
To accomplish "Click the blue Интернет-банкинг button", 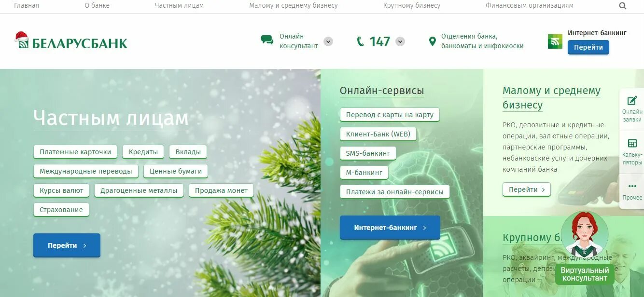I will pyautogui.click(x=390, y=228).
